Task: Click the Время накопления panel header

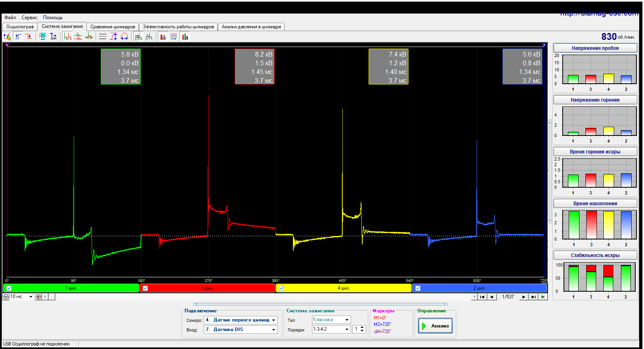Action: [x=595, y=204]
